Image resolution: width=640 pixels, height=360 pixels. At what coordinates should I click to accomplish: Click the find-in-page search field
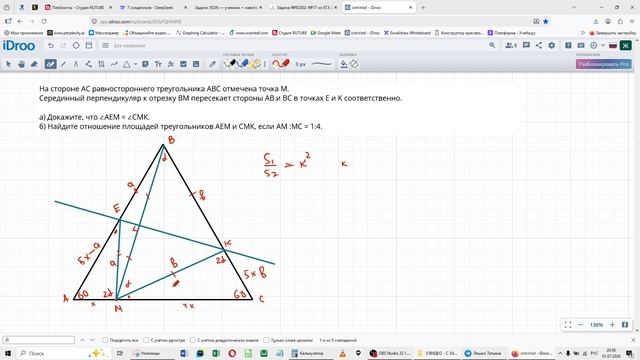coord(39,340)
